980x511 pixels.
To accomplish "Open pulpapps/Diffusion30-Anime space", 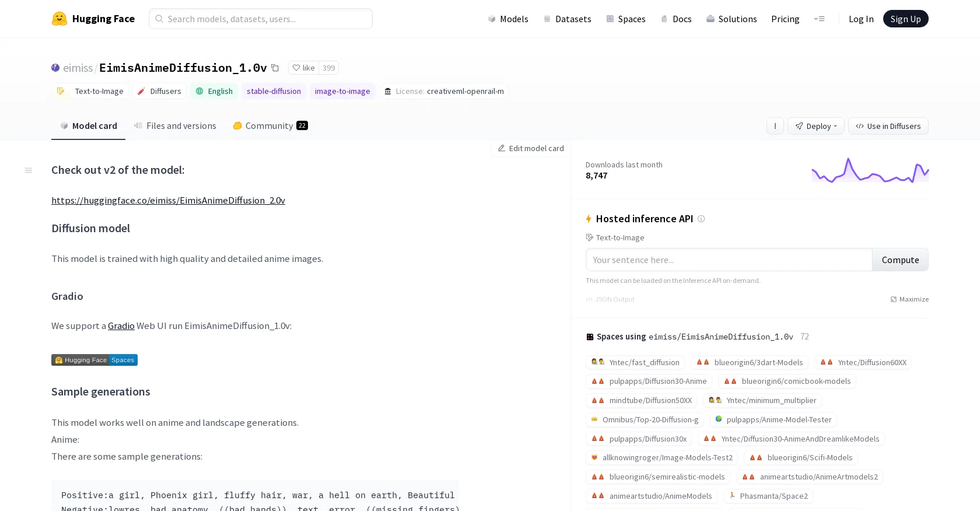I will coord(649,381).
